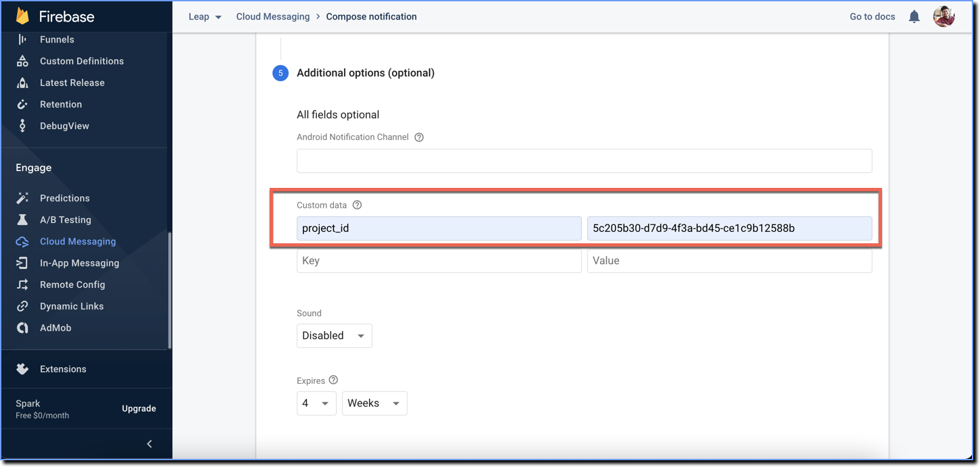
Task: Open notifications bell icon
Action: [x=914, y=17]
